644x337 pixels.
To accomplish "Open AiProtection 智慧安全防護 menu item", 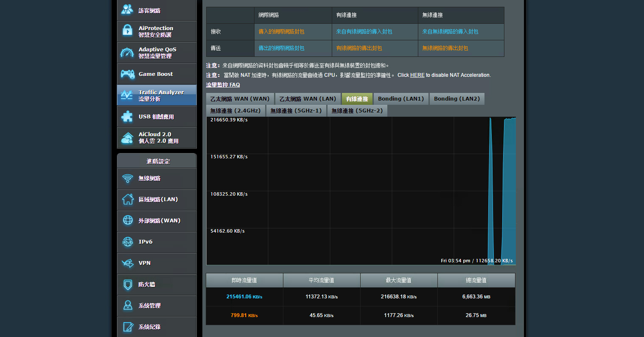I will [x=157, y=31].
